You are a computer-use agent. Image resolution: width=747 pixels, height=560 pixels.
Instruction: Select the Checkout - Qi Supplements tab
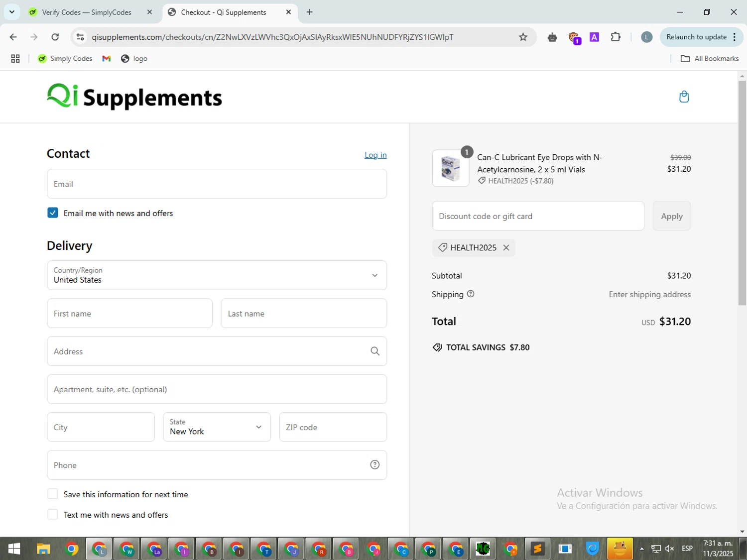[x=224, y=12]
